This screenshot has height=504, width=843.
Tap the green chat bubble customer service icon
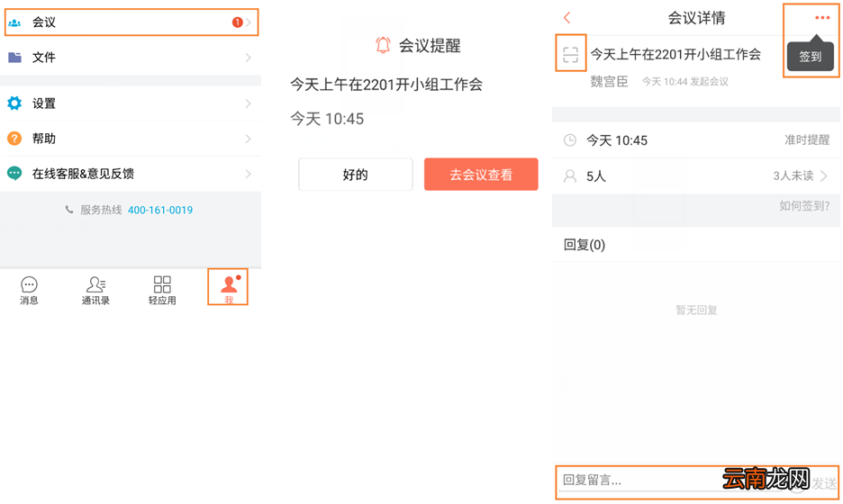point(14,174)
